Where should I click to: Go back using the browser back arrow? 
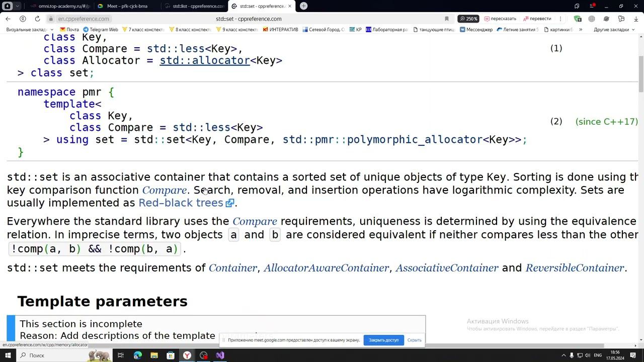tap(8, 19)
